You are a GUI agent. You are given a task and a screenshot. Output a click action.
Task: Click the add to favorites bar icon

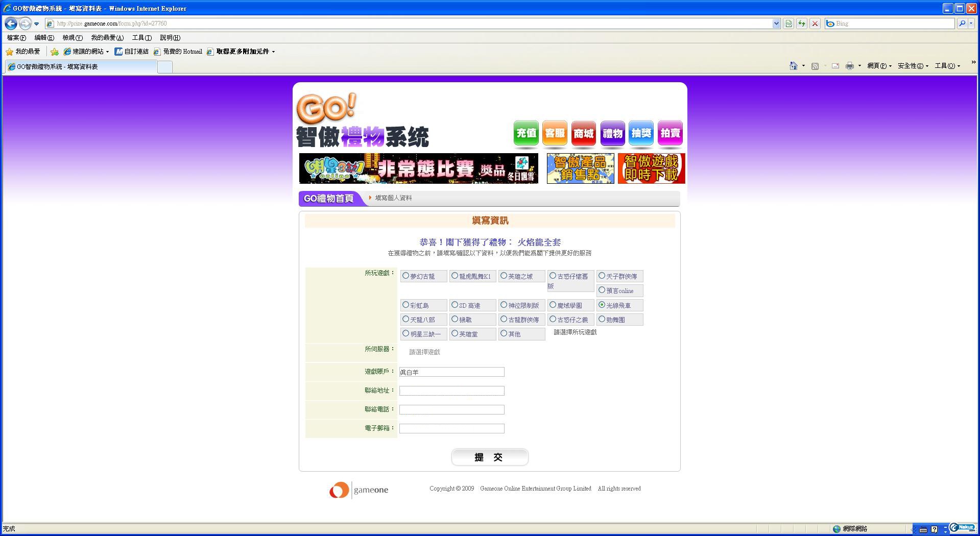55,52
